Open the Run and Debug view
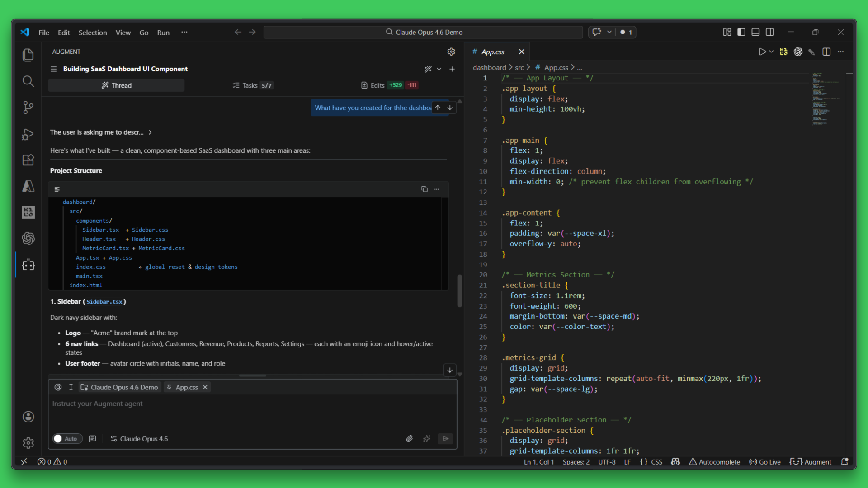This screenshot has width=868, height=488. point(28,134)
